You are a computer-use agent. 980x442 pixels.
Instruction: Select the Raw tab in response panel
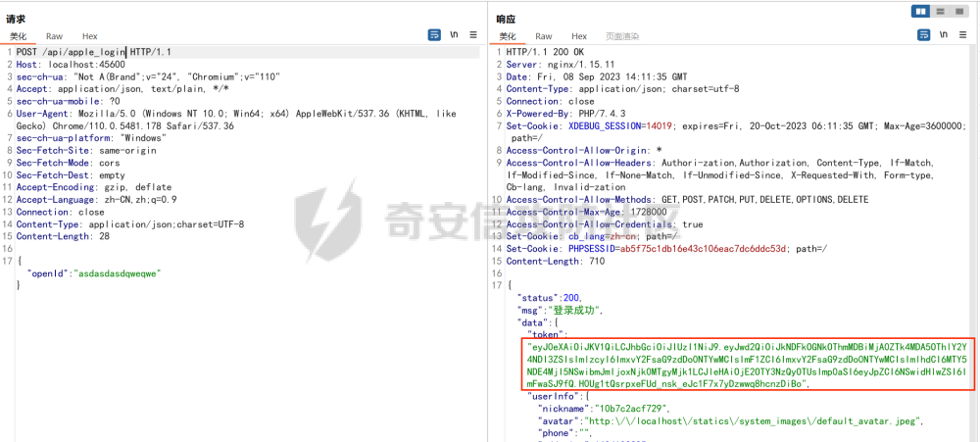[543, 36]
